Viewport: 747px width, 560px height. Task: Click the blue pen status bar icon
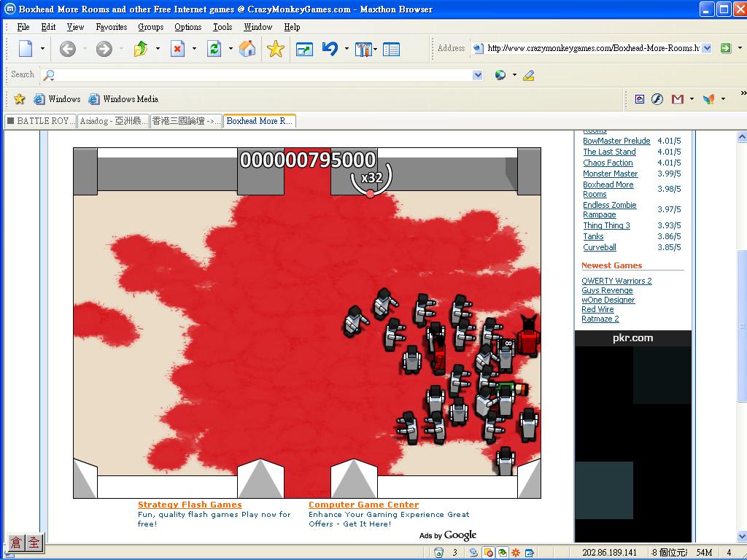(529, 553)
